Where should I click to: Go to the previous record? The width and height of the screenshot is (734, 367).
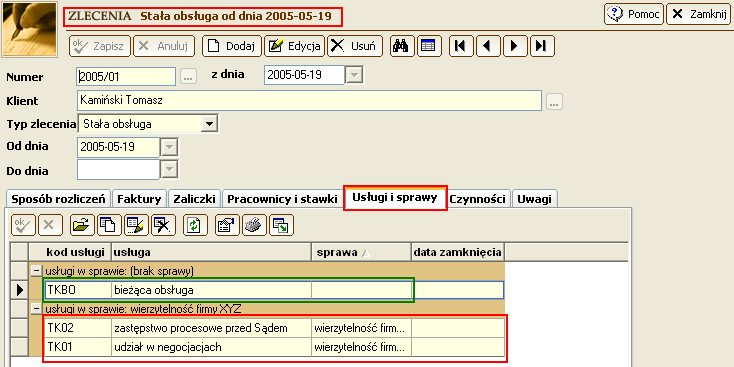pos(488,46)
